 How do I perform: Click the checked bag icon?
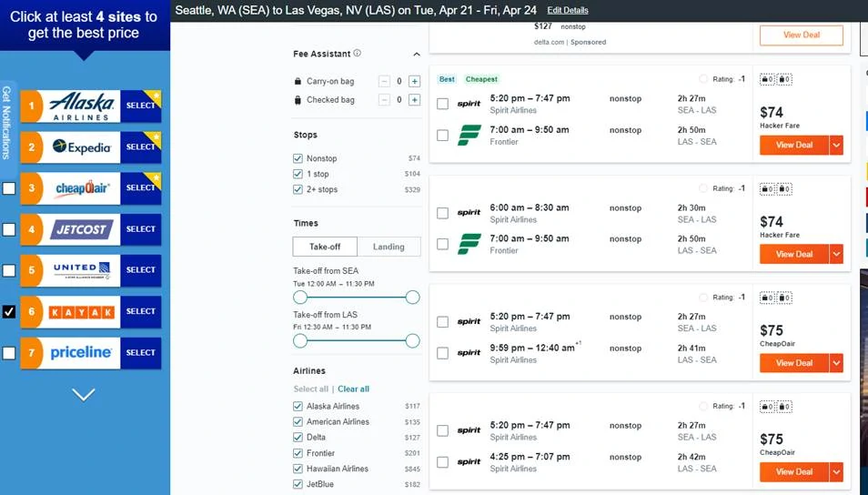pos(298,100)
